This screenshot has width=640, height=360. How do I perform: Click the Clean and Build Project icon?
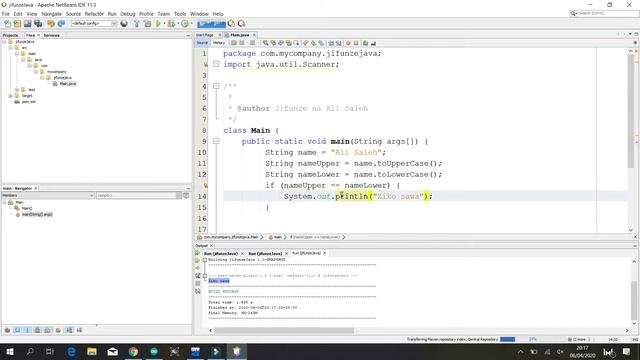click(x=147, y=24)
